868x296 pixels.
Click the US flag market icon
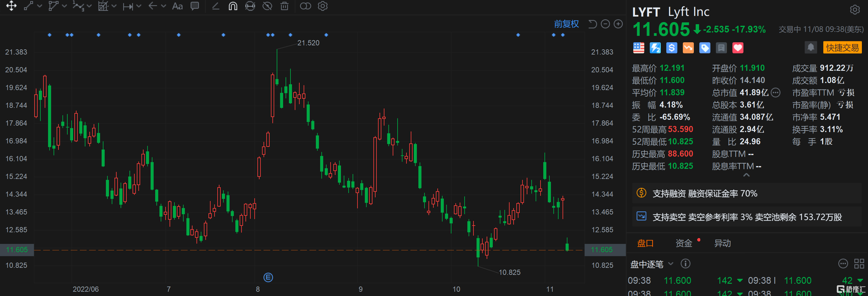click(638, 48)
